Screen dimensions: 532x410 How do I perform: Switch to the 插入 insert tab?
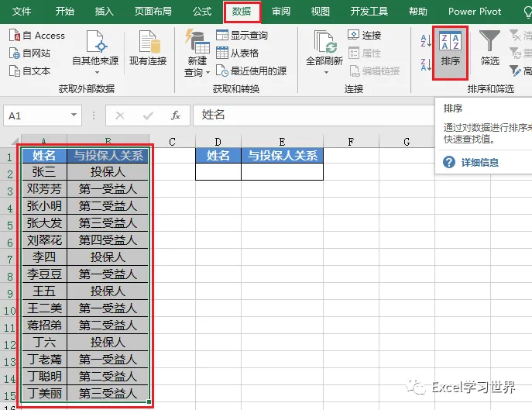pos(105,12)
